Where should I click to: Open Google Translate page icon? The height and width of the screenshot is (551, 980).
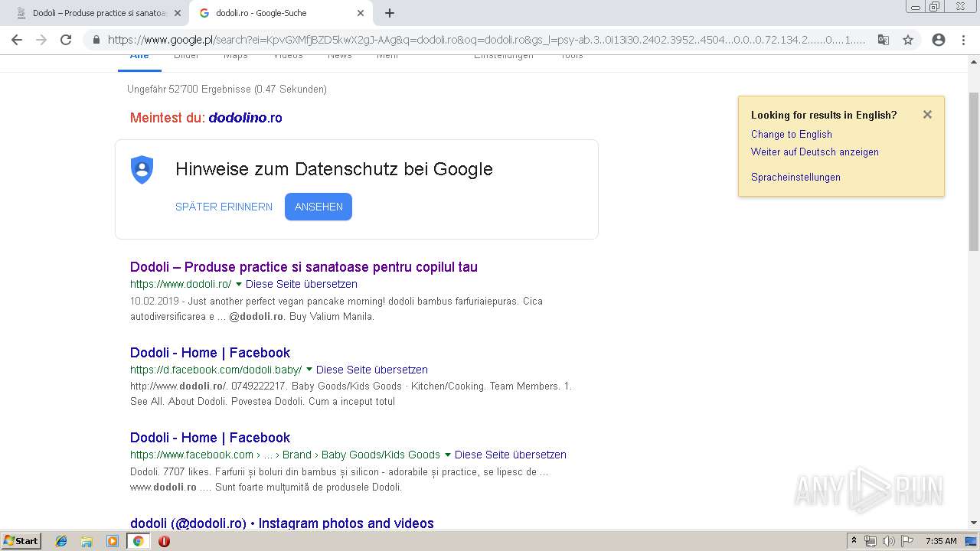(x=884, y=40)
